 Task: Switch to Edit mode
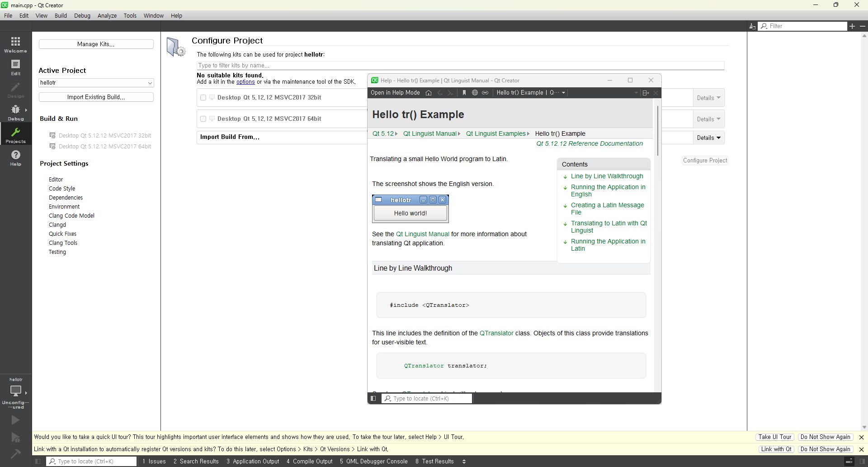(16, 67)
